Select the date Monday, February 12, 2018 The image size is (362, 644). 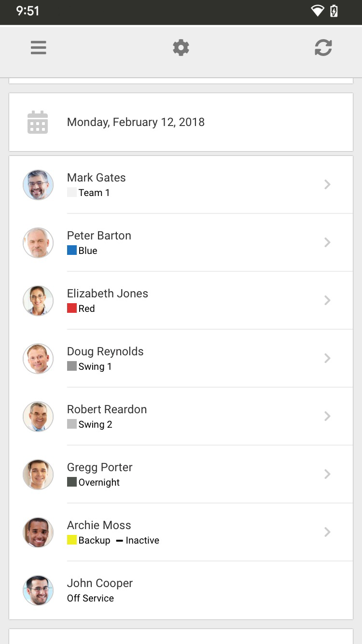[136, 122]
